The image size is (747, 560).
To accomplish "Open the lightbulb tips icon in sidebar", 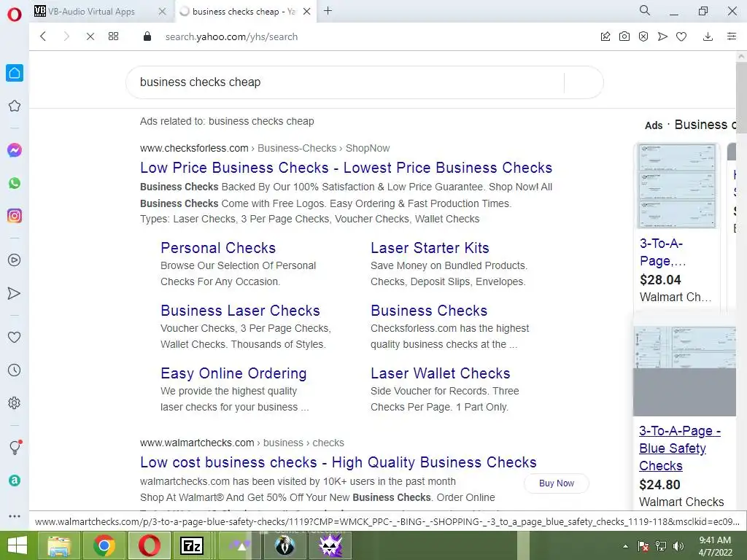I will [15, 447].
